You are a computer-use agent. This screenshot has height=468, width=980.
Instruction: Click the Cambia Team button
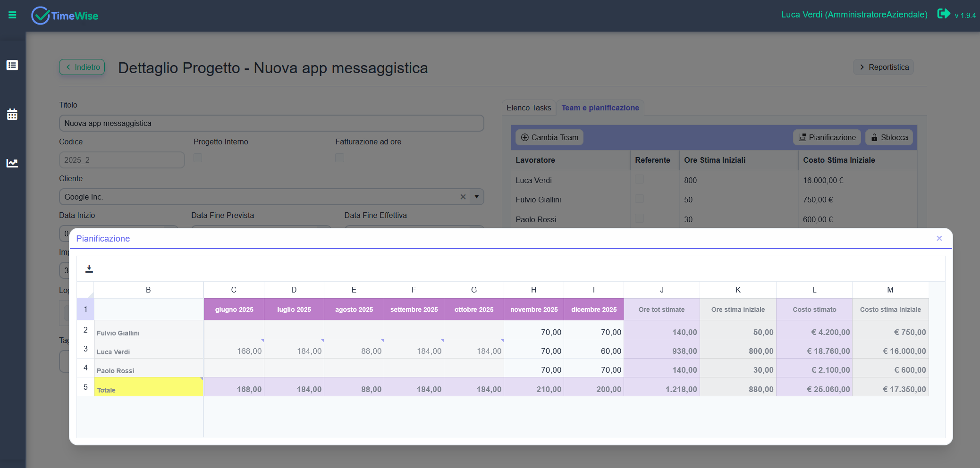549,137
